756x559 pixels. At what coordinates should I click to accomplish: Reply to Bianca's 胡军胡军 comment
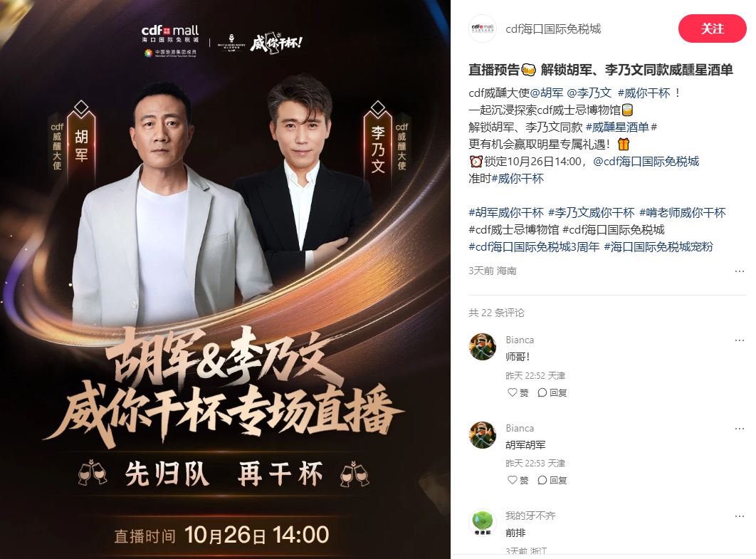552,480
